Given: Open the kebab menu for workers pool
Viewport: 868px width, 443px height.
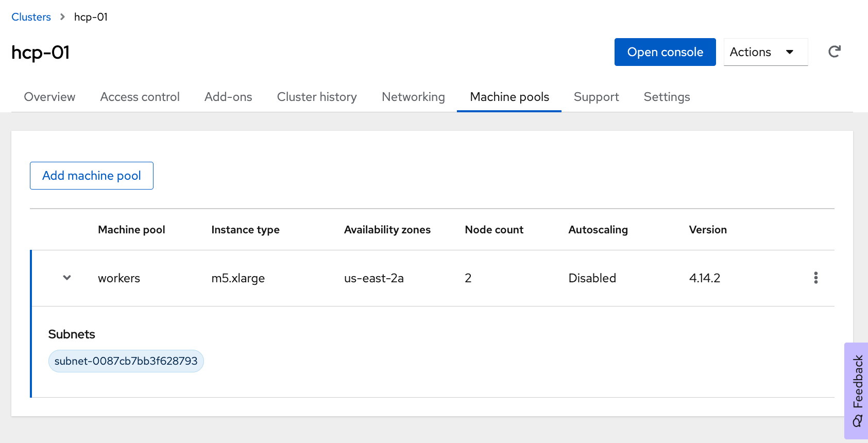Looking at the screenshot, I should coord(816,278).
